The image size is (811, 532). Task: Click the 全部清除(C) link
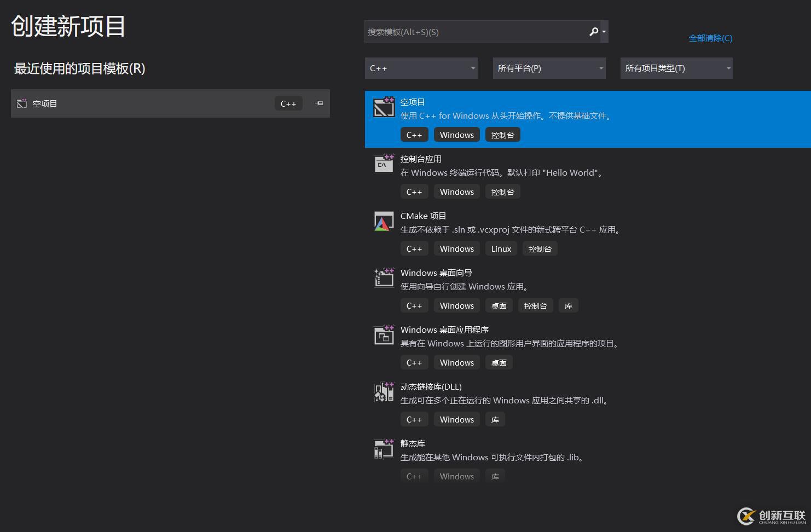(x=710, y=38)
